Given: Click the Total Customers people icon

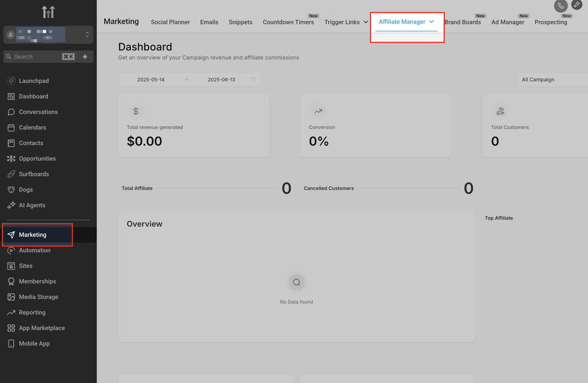Looking at the screenshot, I should [x=500, y=111].
